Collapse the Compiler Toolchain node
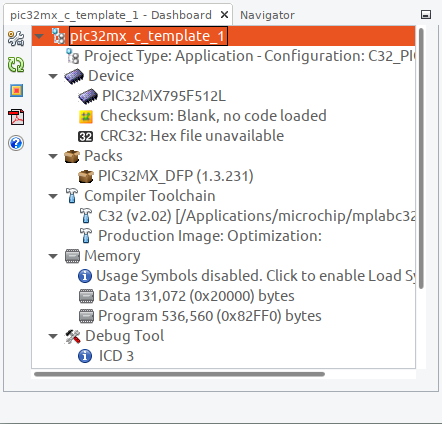This screenshot has width=442, height=424. (x=53, y=196)
